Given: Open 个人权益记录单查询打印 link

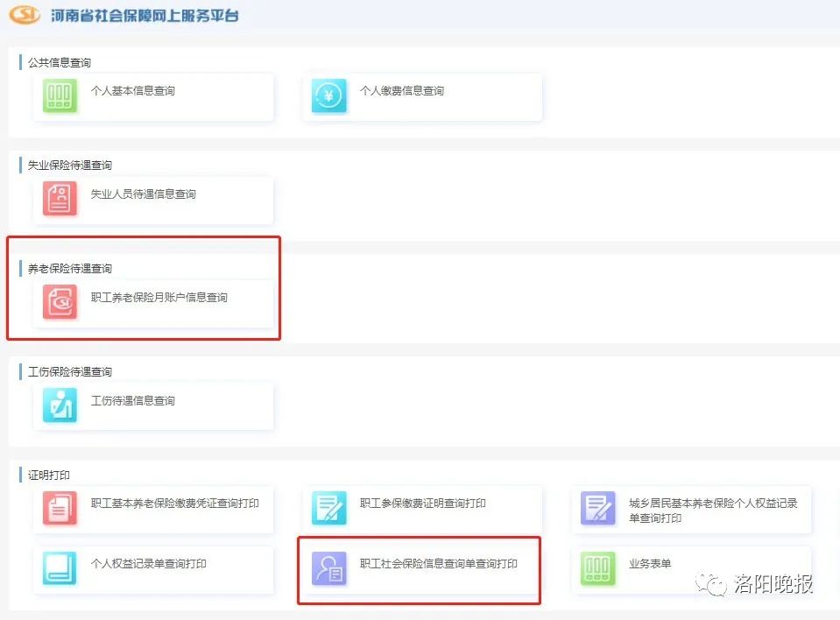Looking at the screenshot, I should click(148, 564).
